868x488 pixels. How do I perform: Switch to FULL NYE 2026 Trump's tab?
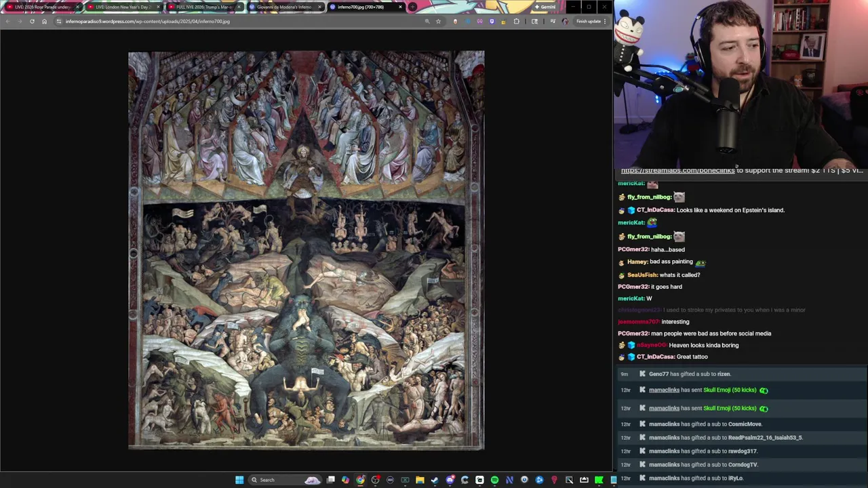[203, 7]
